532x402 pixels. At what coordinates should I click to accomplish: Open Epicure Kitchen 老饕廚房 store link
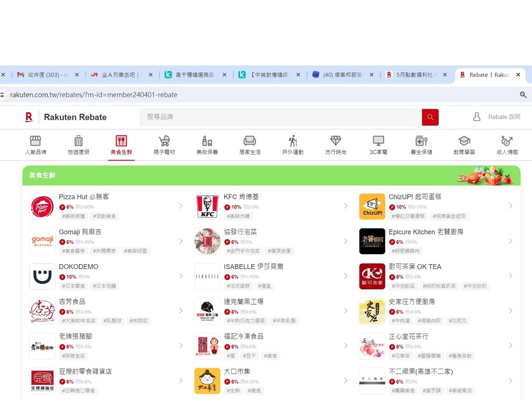pyautogui.click(x=426, y=232)
